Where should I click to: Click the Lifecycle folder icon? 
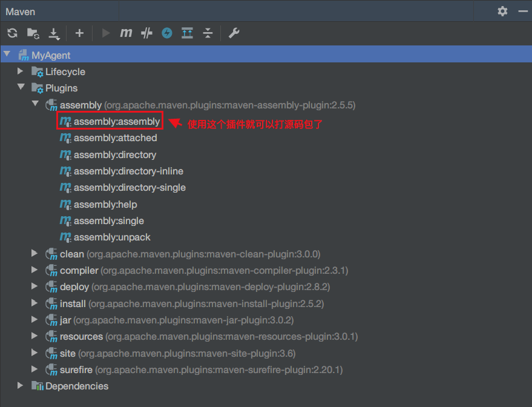(38, 71)
